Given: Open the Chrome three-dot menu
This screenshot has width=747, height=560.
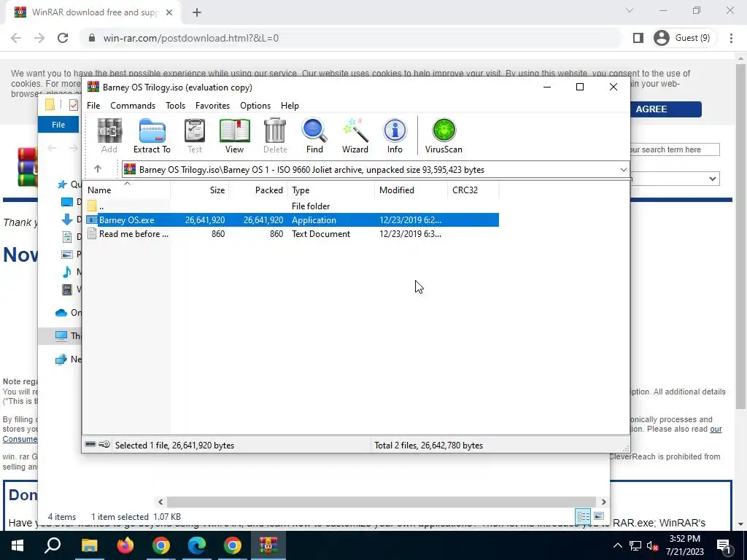Looking at the screenshot, I should click(x=731, y=38).
